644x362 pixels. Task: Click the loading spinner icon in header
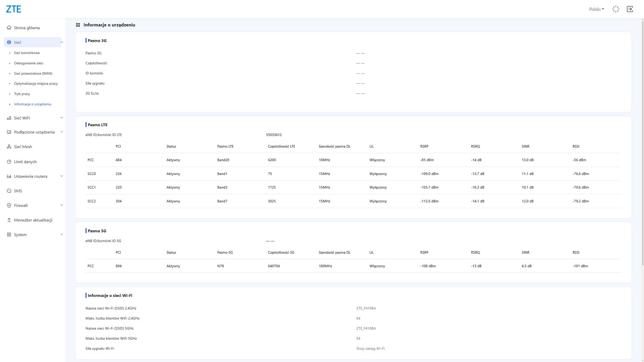616,9
